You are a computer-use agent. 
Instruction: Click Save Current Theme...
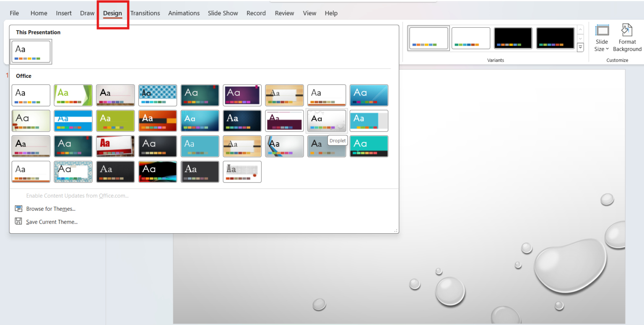click(51, 222)
